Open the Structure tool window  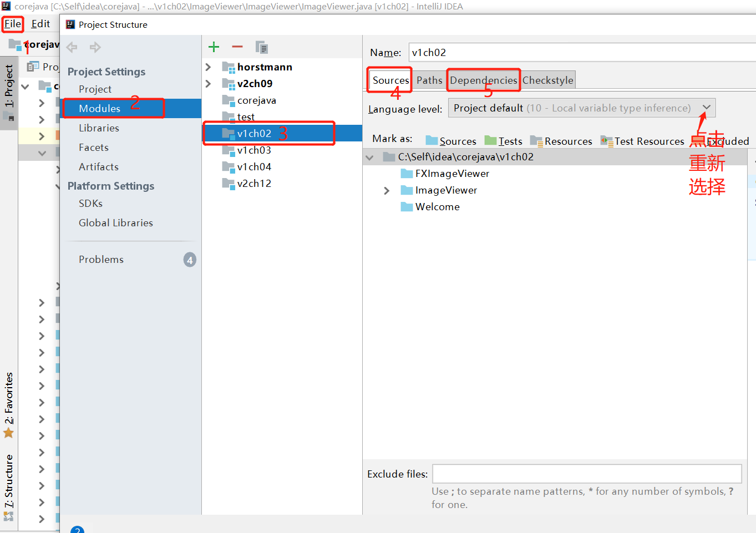(9, 480)
